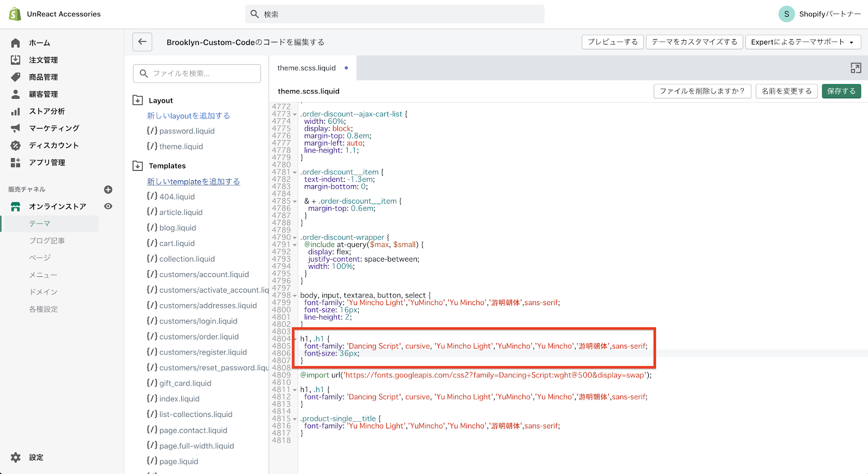Click the 保存する save button

click(841, 91)
